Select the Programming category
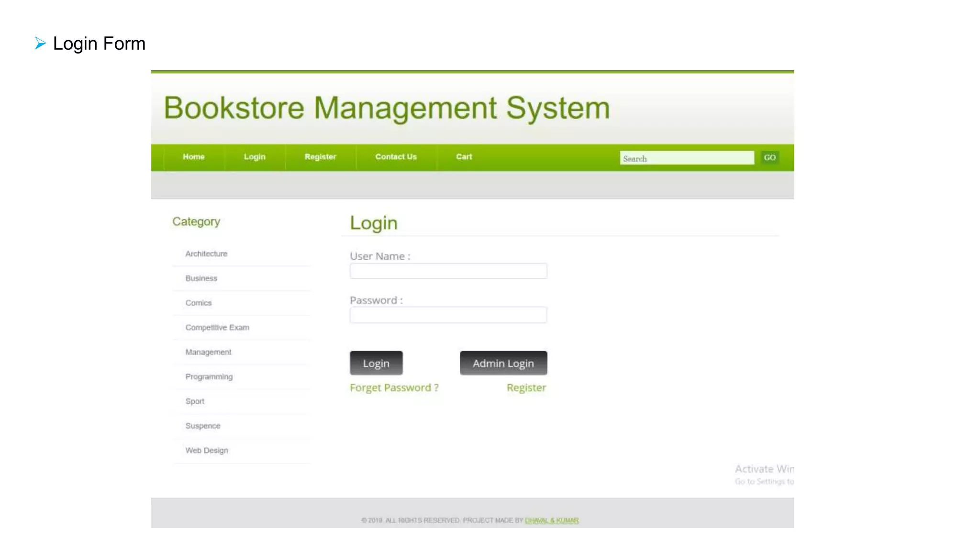Screen dimensions: 980x551 pyautogui.click(x=209, y=377)
